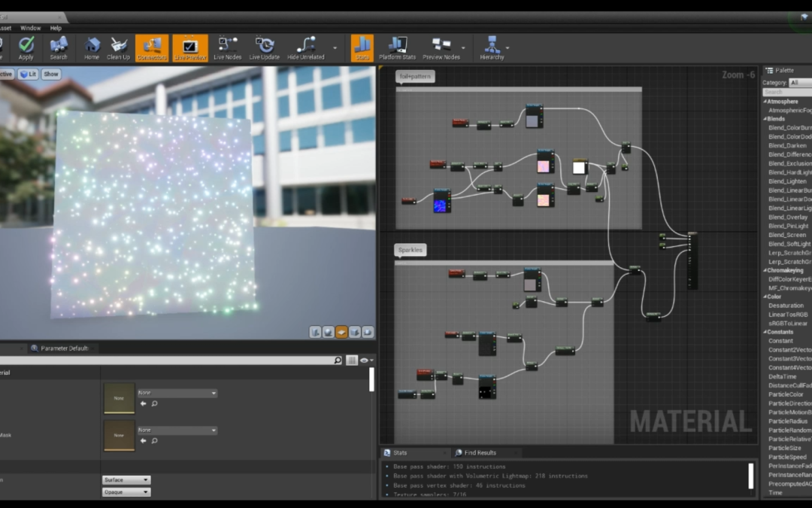This screenshot has height=508, width=812.
Task: Click the Search binoculars toolbar icon
Action: click(59, 48)
